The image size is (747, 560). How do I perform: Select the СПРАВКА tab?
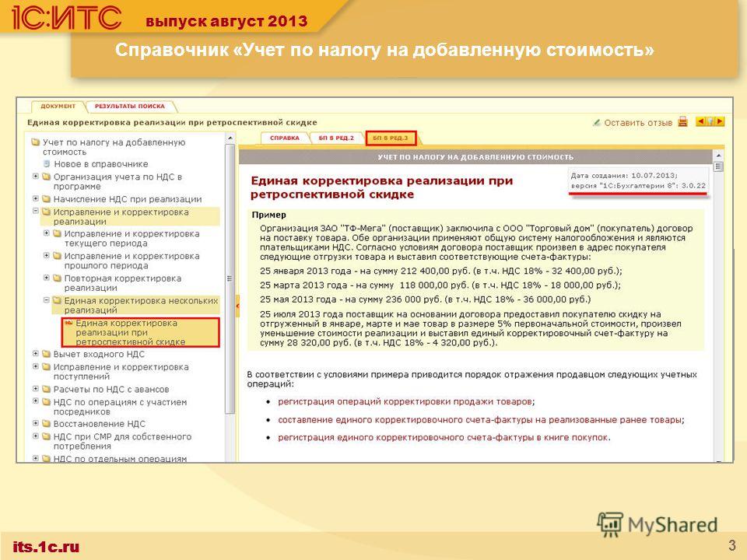(x=285, y=138)
